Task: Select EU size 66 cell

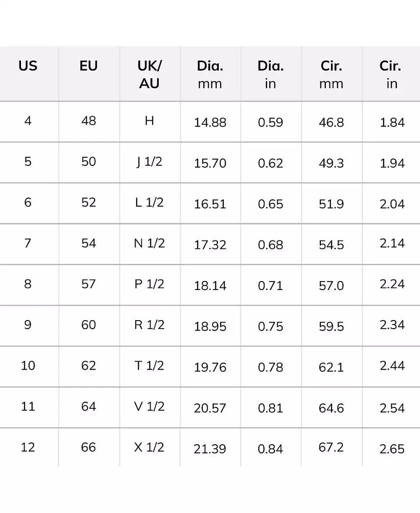Action: pyautogui.click(x=89, y=447)
